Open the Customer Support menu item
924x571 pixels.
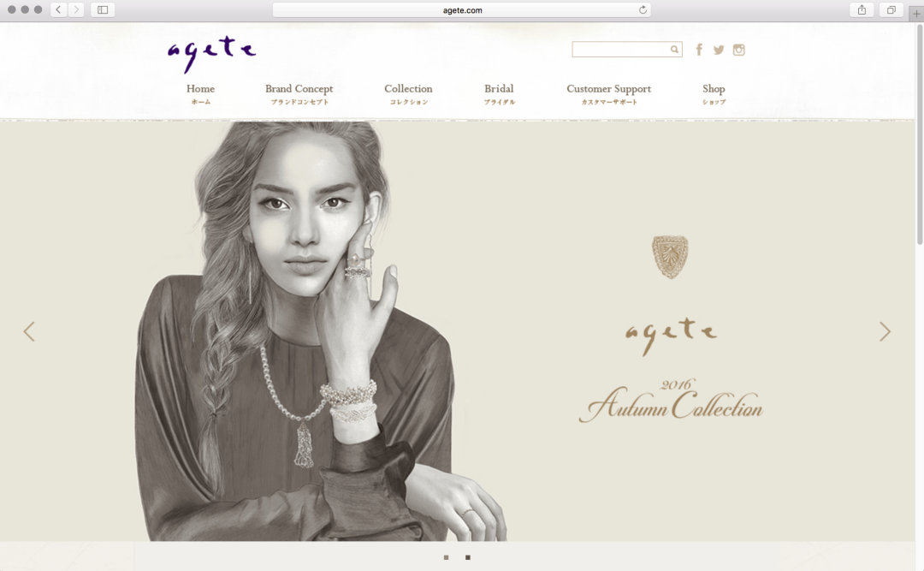(x=609, y=94)
